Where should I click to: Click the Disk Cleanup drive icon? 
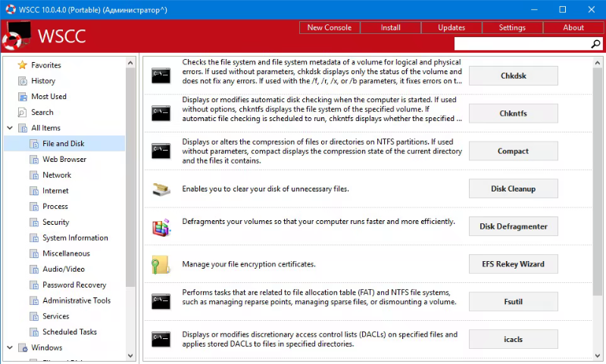point(161,189)
